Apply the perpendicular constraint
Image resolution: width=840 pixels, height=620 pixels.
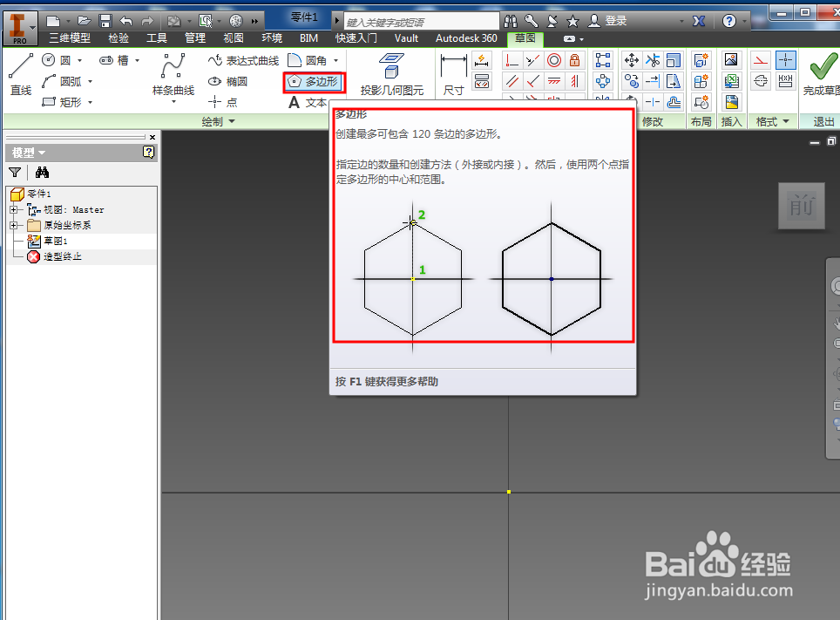532,81
